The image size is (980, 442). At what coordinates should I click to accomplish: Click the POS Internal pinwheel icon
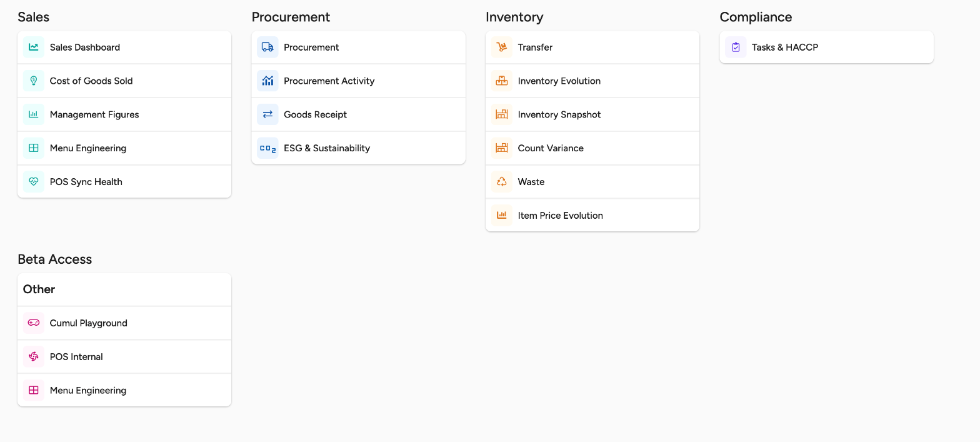pos(34,357)
